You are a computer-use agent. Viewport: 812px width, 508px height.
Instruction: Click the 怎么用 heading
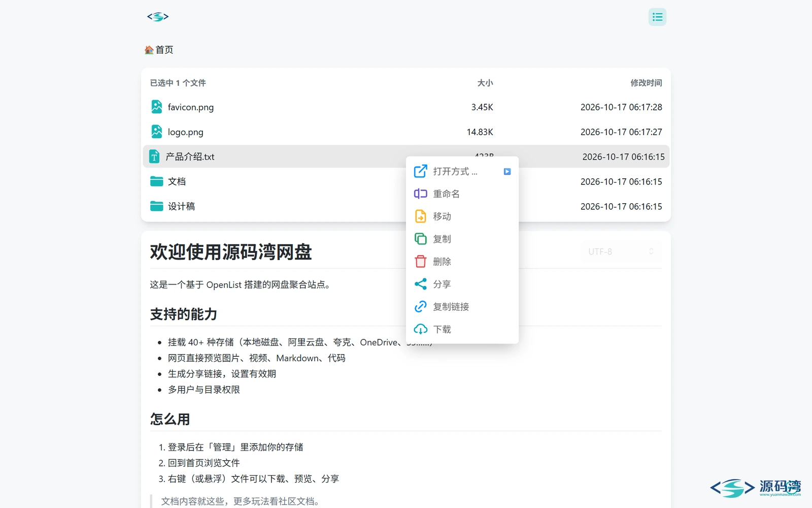(x=170, y=419)
